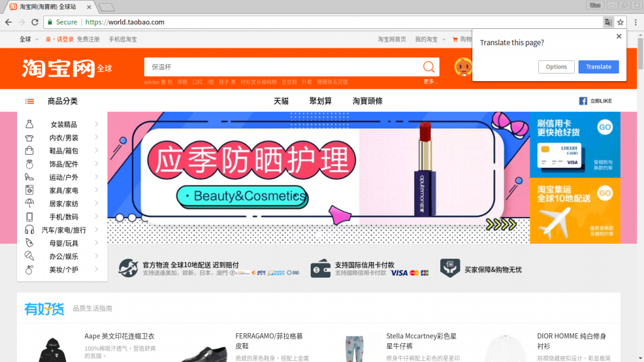This screenshot has width=644, height=362.
Task: Click Aape 英文印花连帽卫衣 product title
Action: click(119, 336)
